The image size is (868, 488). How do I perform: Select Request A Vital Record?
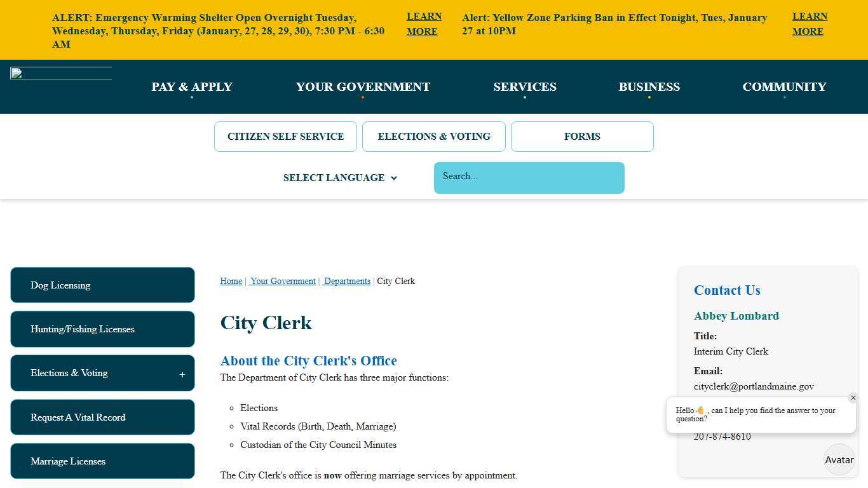point(102,417)
